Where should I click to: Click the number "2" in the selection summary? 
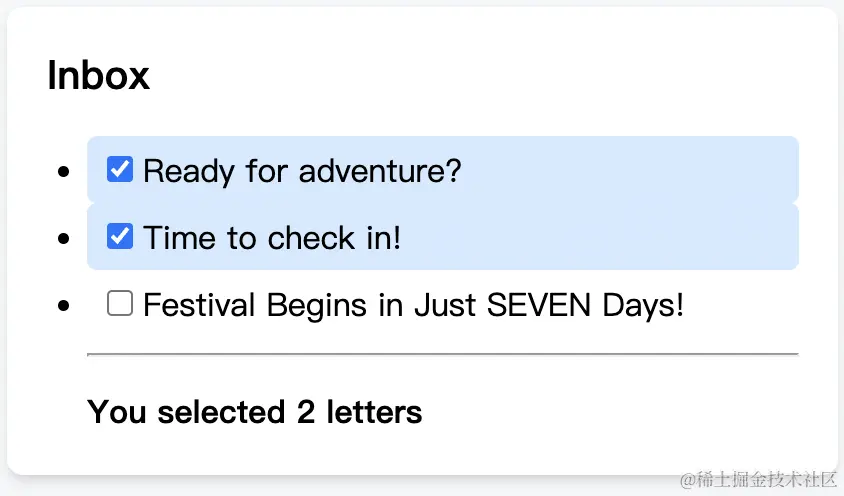[x=306, y=411]
